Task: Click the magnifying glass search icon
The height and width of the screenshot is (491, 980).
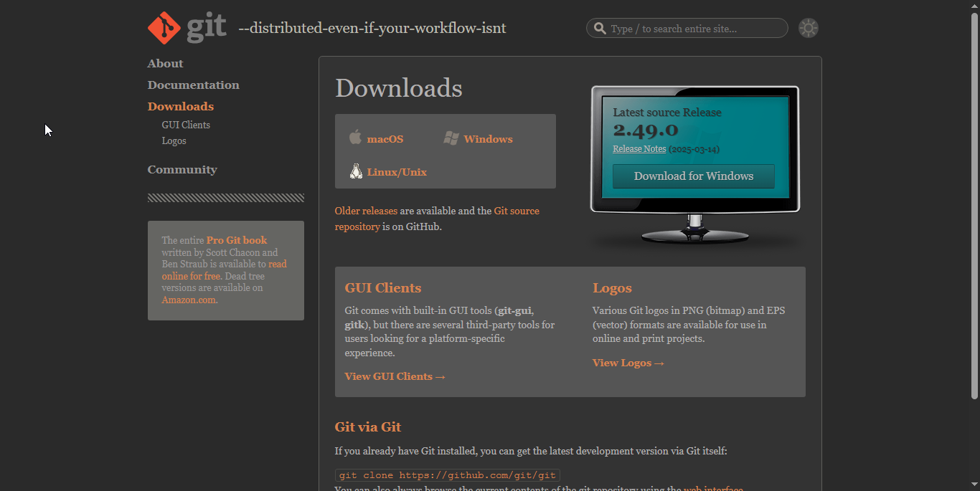Action: coord(599,29)
